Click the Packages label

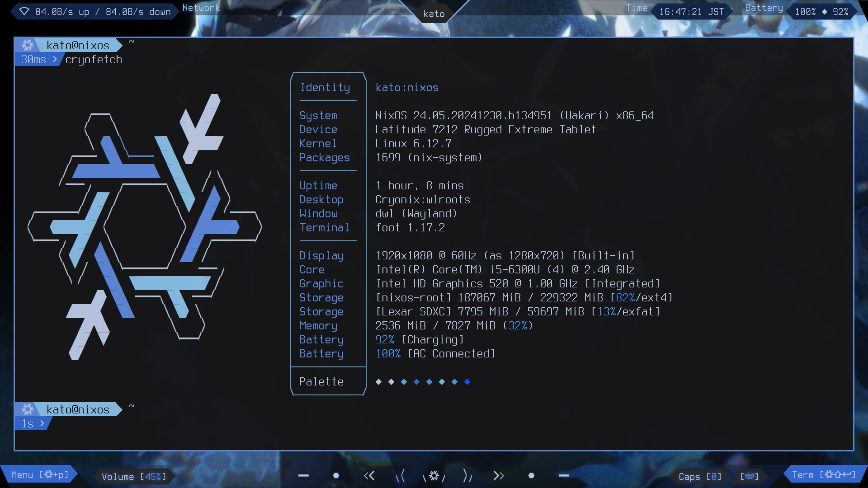(325, 158)
